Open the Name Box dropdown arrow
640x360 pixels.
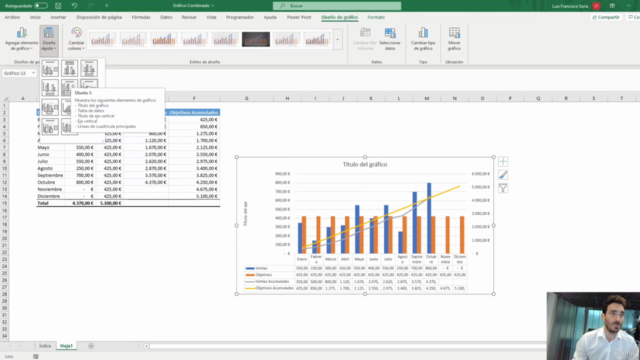tap(33, 73)
